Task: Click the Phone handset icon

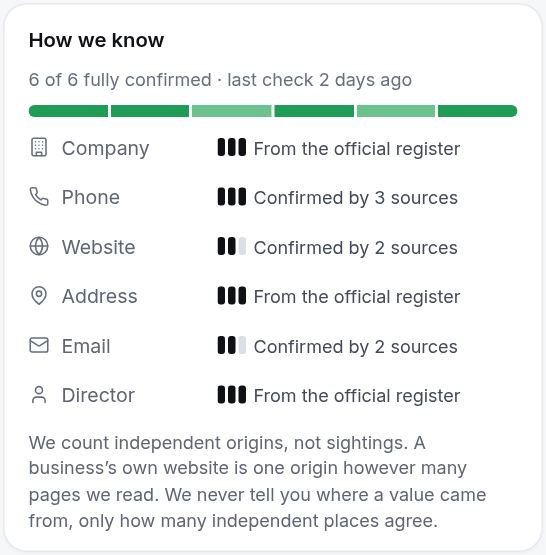Action: tap(39, 197)
